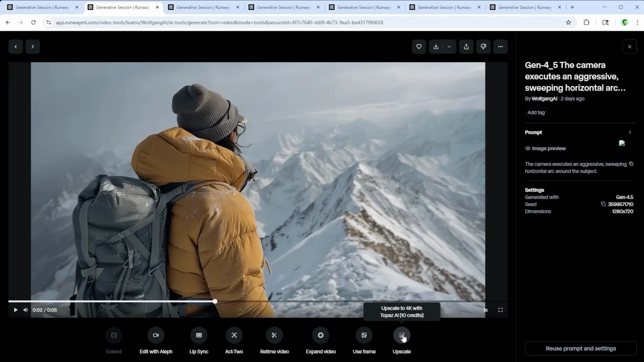The height and width of the screenshot is (362, 644).
Task: Click Edit with Aleph tool
Action: [156, 341]
